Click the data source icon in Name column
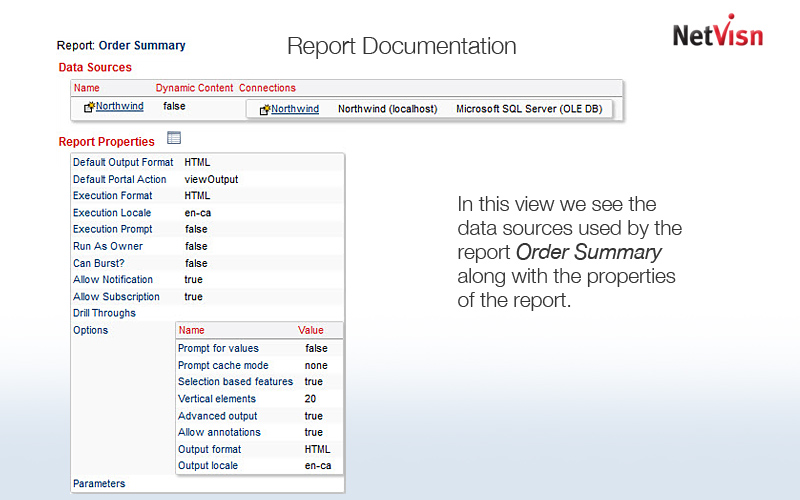Image resolution: width=800 pixels, height=500 pixels. [89, 106]
